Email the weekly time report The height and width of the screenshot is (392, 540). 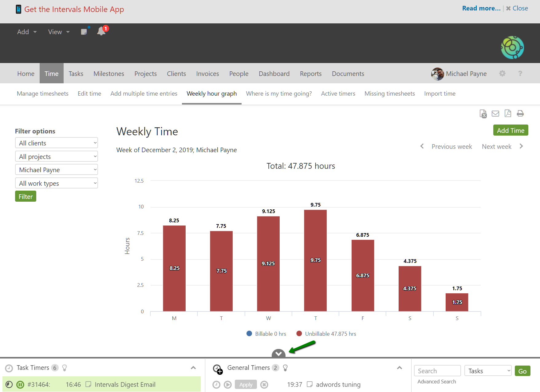coord(495,114)
